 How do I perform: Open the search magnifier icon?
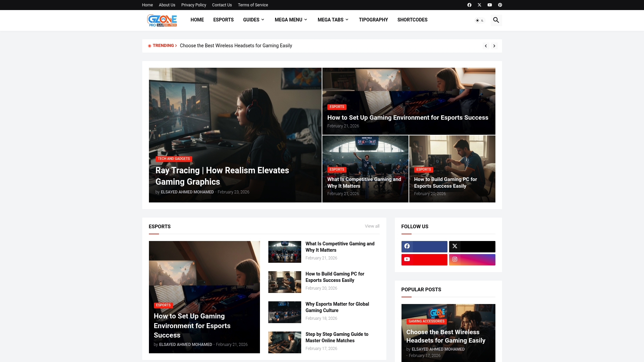tap(496, 20)
